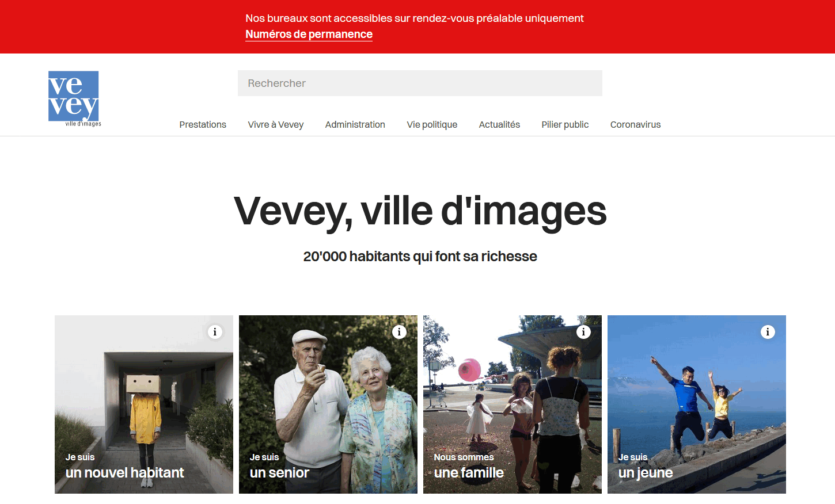Show info icon on senior card
835x504 pixels.
399,332
